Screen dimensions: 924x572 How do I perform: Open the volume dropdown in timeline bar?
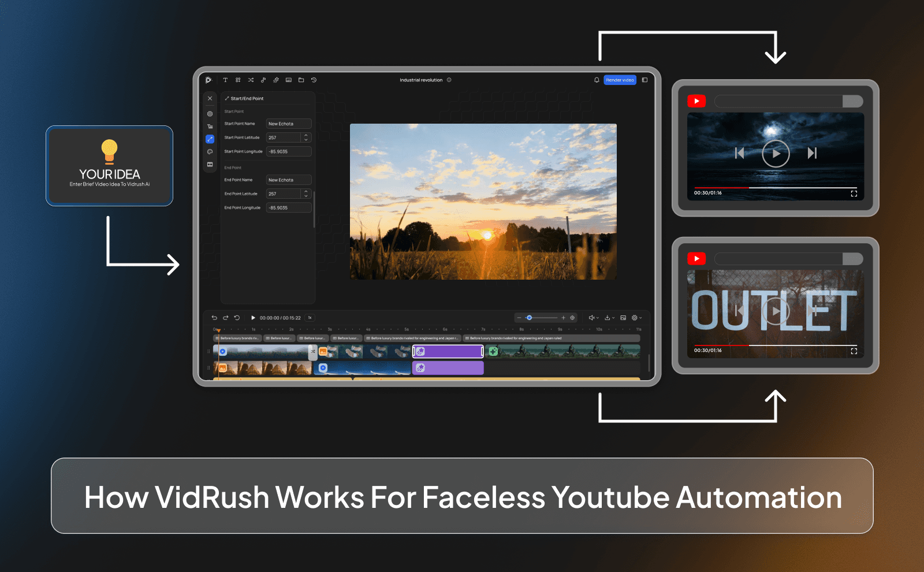click(594, 318)
